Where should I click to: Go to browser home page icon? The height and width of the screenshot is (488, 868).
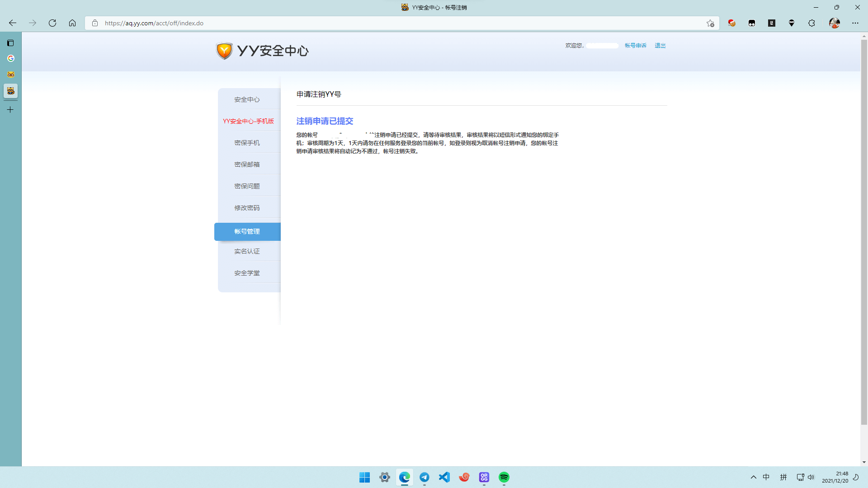point(72,23)
